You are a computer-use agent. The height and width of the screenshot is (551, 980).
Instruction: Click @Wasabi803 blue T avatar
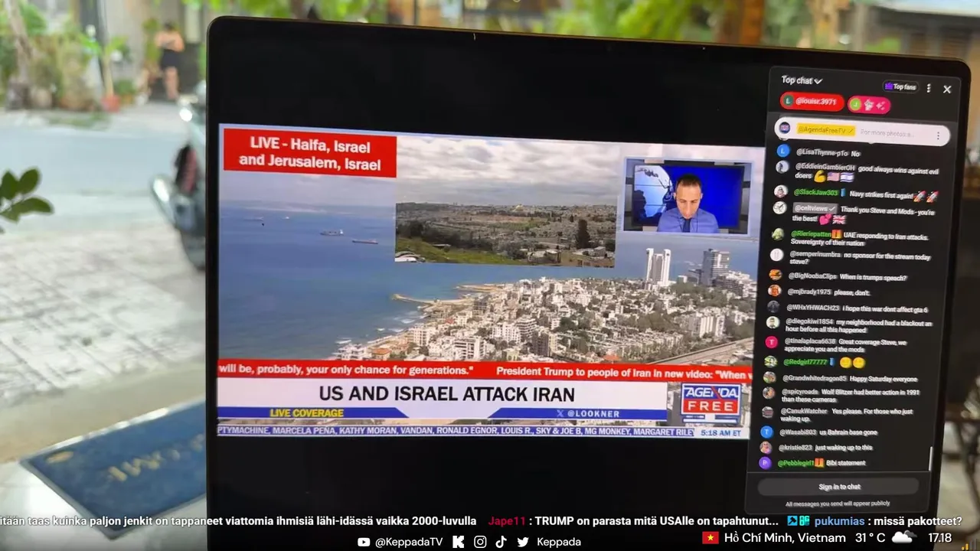[766, 432]
